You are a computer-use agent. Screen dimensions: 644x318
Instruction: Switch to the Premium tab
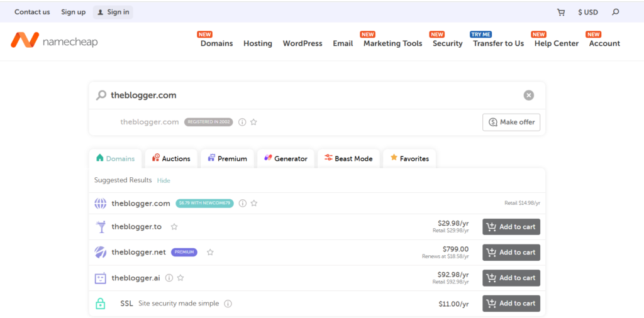click(x=227, y=158)
